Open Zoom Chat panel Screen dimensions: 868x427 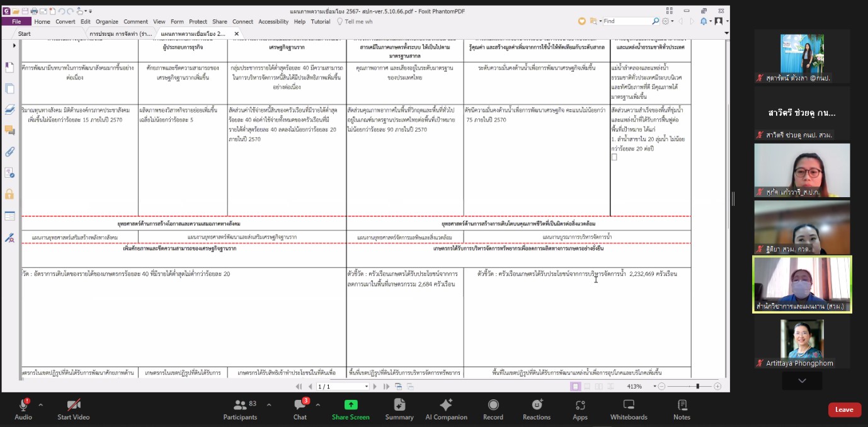pyautogui.click(x=300, y=409)
